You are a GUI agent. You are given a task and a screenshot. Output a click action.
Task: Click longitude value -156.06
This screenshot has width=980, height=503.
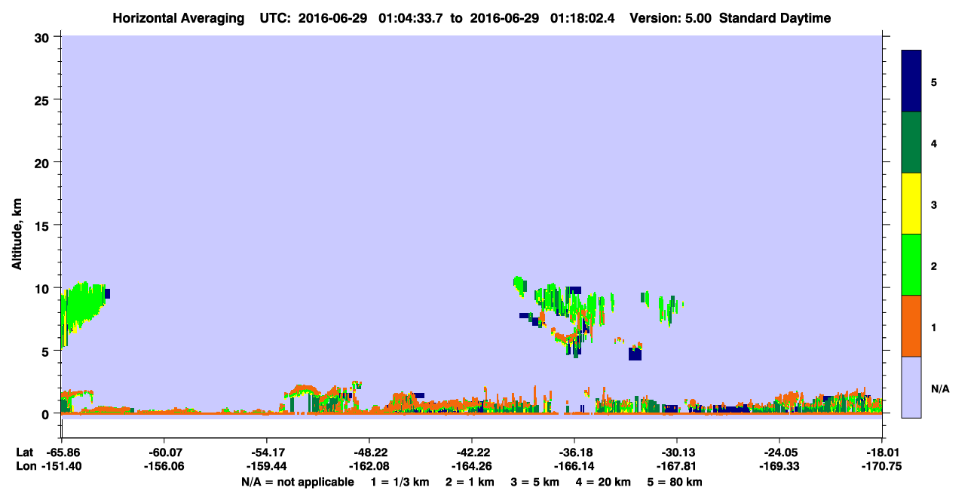click(x=164, y=467)
